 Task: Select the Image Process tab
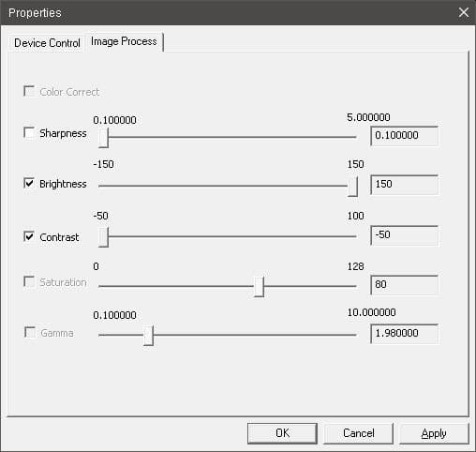[124, 41]
